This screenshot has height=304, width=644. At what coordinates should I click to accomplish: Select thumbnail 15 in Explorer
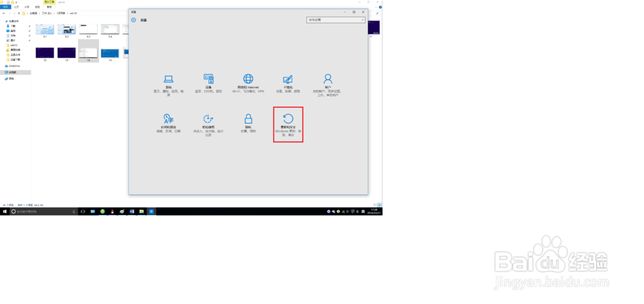[110, 55]
